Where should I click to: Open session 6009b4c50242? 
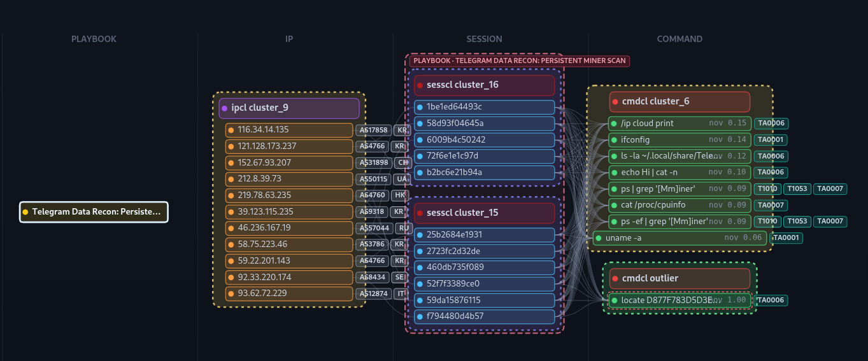click(x=485, y=140)
